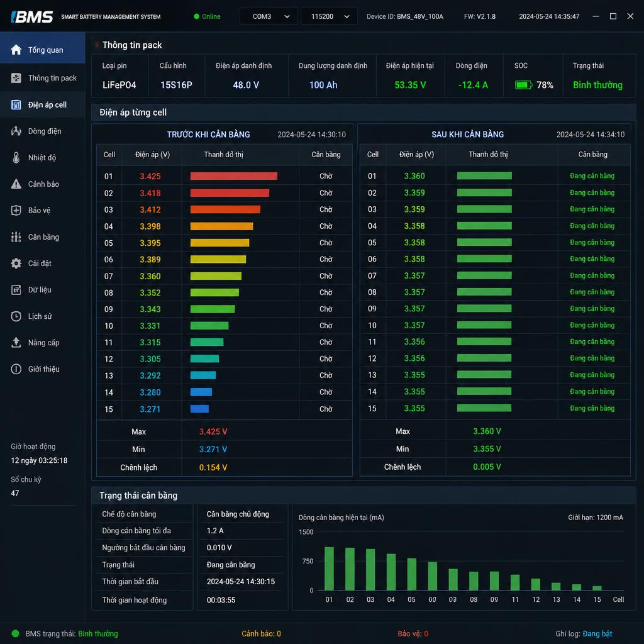Click the red voltage bar for 3.425

click(234, 176)
